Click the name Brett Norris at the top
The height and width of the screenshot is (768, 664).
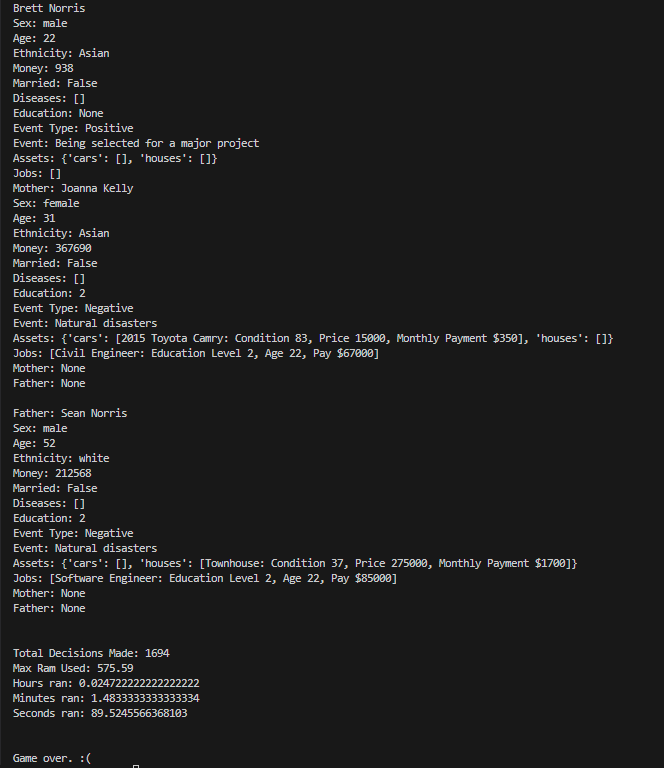point(49,8)
